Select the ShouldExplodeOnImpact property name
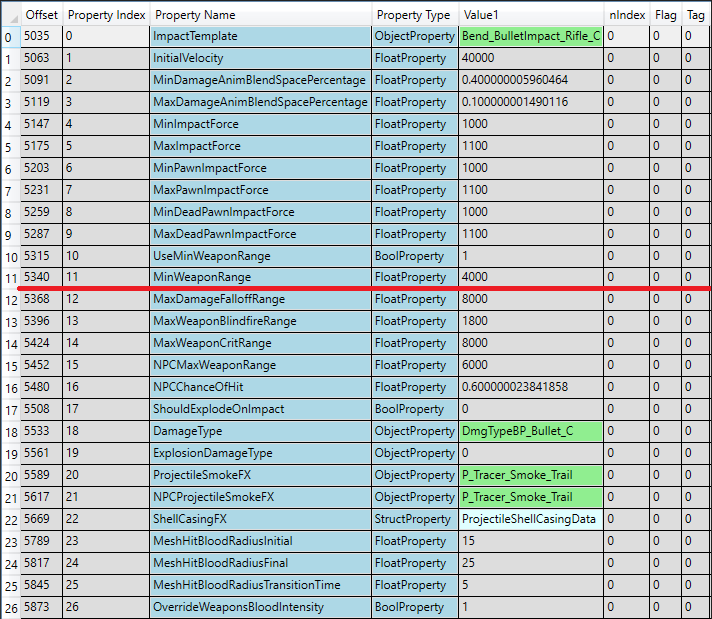The height and width of the screenshot is (619, 712). click(261, 409)
